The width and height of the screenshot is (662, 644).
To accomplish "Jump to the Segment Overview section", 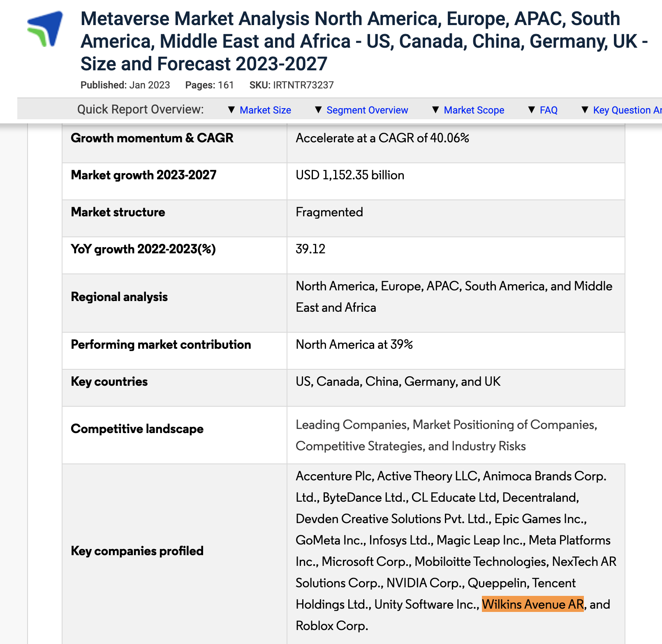I will 367,110.
